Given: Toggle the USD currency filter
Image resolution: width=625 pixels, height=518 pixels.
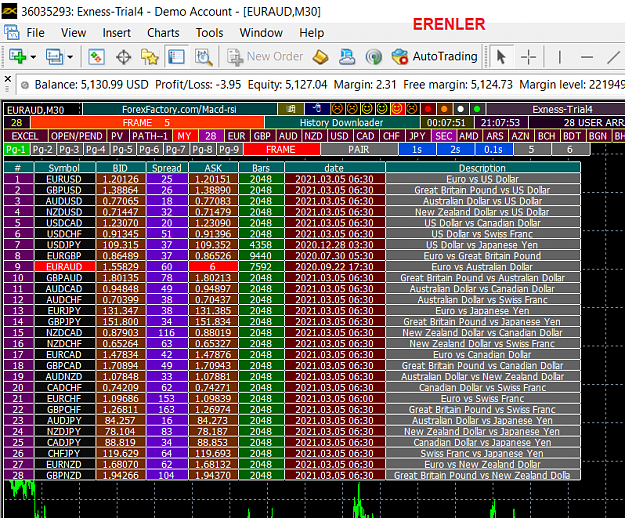Looking at the screenshot, I should (x=339, y=136).
